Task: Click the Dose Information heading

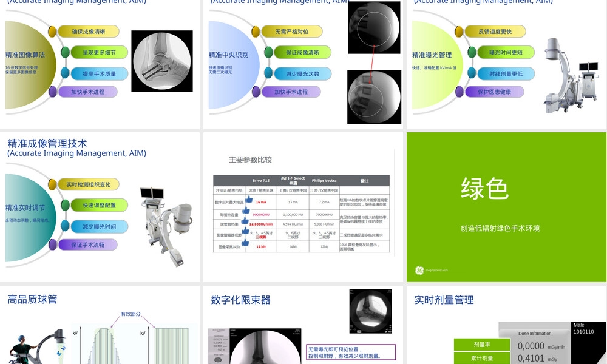Action: (x=535, y=334)
